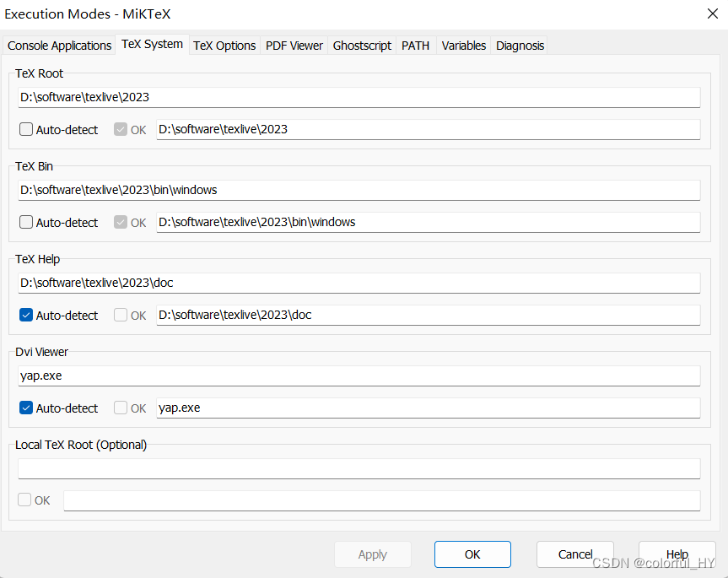This screenshot has height=578, width=728.
Task: Select the TeX System tab
Action: coord(153,45)
